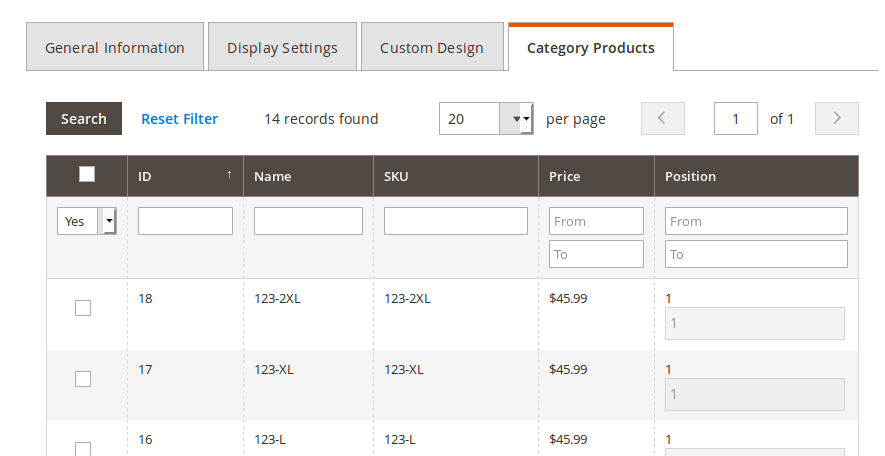This screenshot has width=885, height=456.
Task: Open the per page count dropdown
Action: [486, 119]
